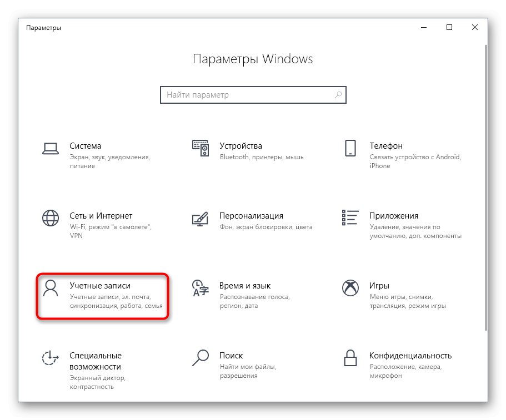Click text 'Экран, звук, уведомления, питание'
The image size is (506, 420).
[110, 161]
